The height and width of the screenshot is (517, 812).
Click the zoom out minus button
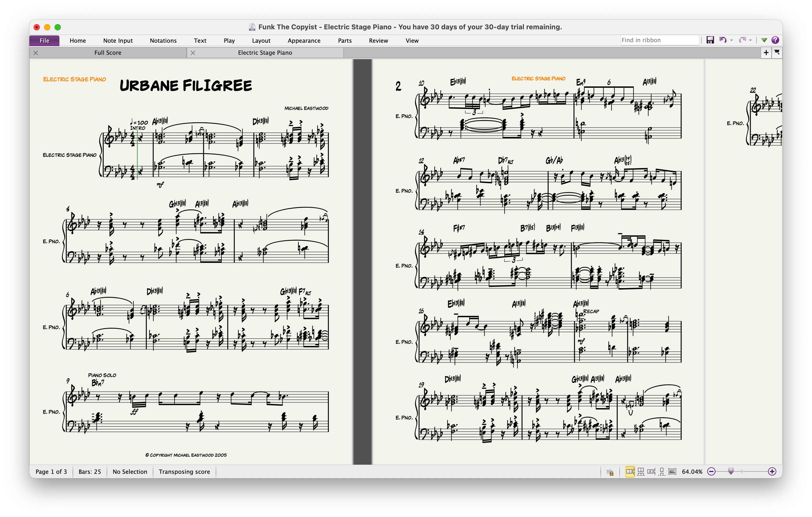712,471
